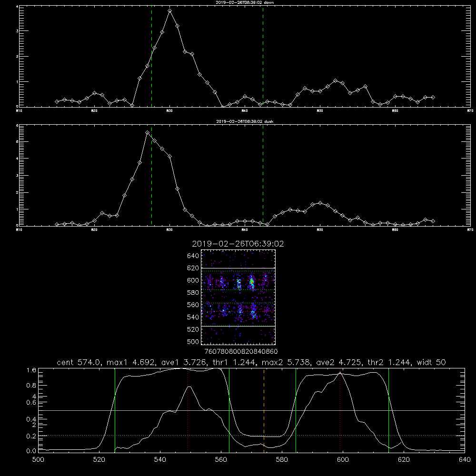476x476 pixels.
Task: Select the 'thr1 1.244' value
Action: click(x=234, y=362)
